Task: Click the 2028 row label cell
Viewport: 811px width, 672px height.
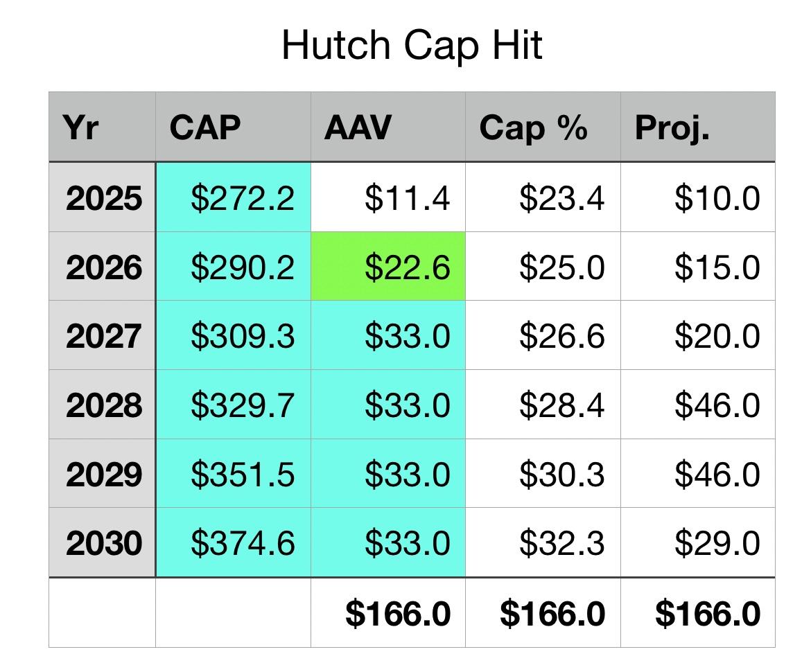Action: tap(103, 405)
